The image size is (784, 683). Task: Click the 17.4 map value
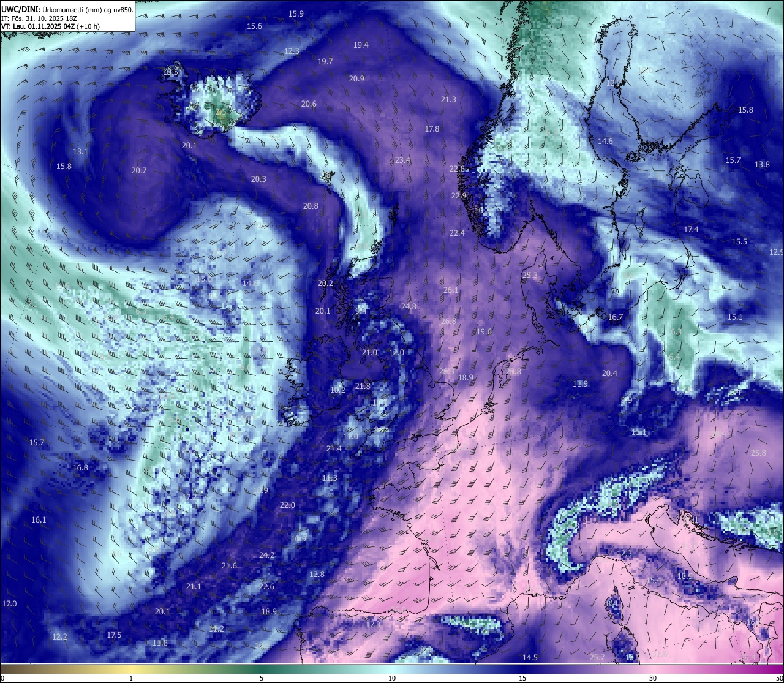(x=691, y=229)
